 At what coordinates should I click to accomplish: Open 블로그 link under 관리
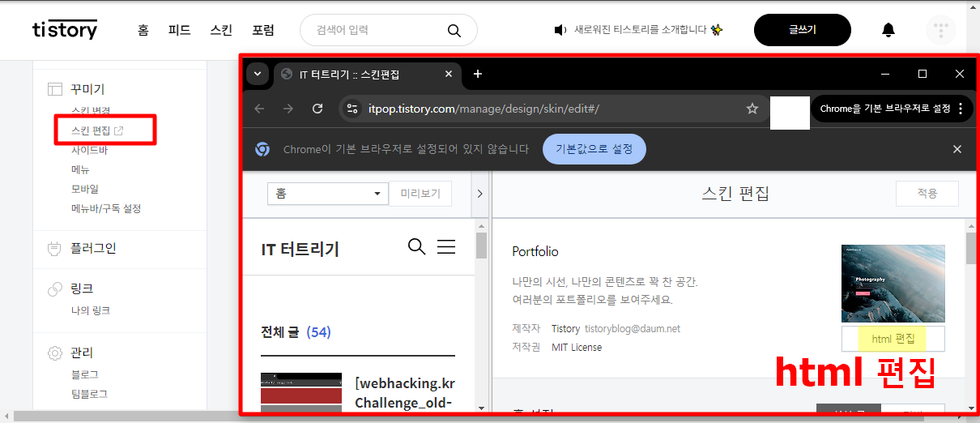click(85, 374)
